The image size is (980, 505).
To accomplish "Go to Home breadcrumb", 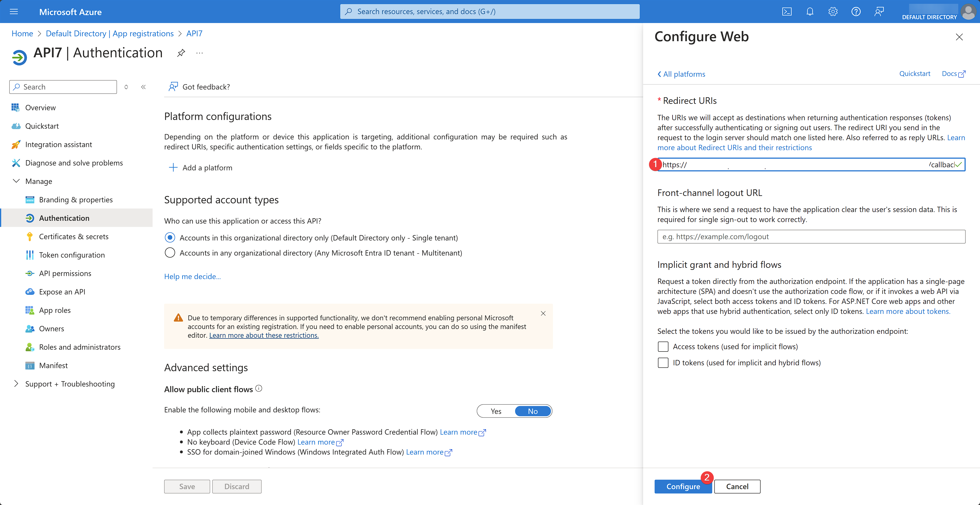I will [22, 34].
